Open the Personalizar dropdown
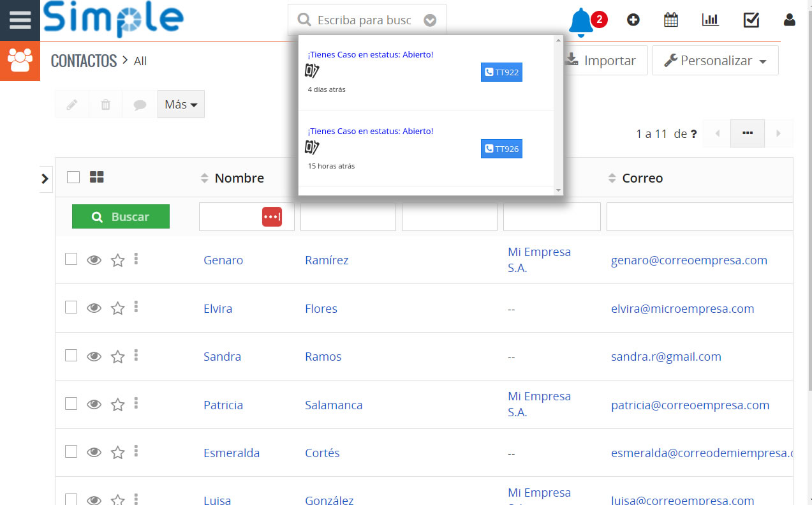This screenshot has width=812, height=505. tap(715, 61)
